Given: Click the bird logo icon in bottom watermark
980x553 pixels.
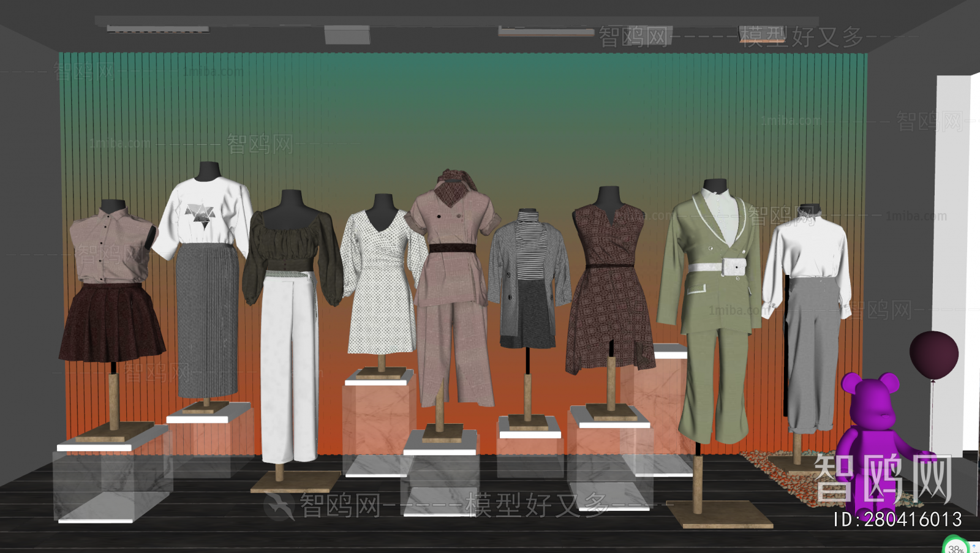Looking at the screenshot, I should pyautogui.click(x=279, y=506).
